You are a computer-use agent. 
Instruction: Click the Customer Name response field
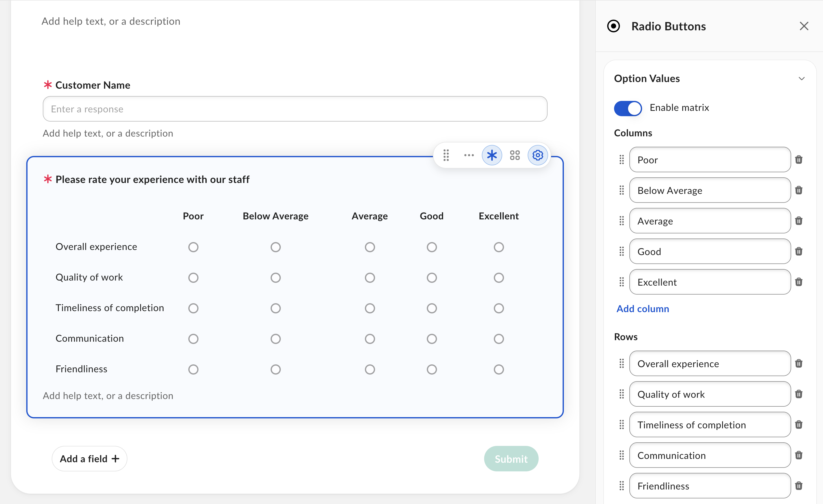[x=295, y=109]
